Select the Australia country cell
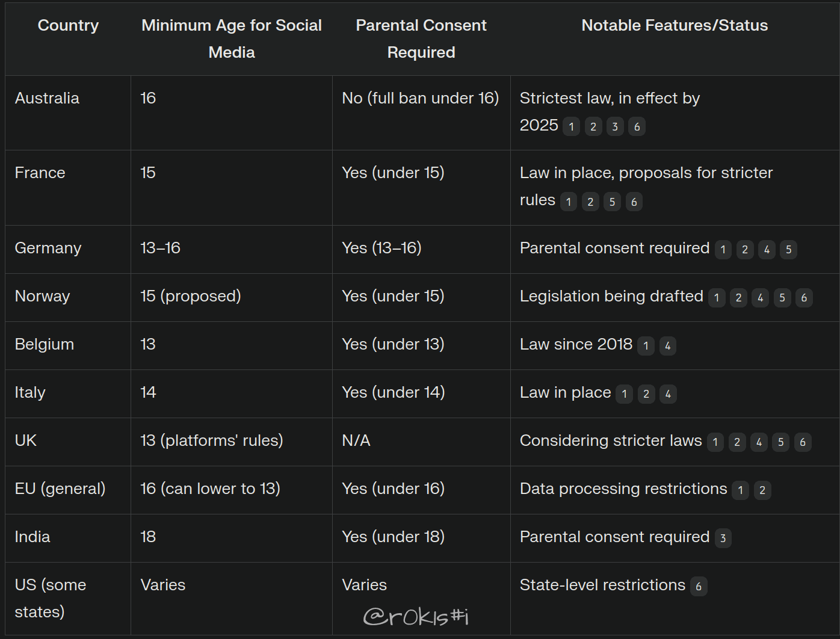This screenshot has width=840, height=639. (x=68, y=113)
